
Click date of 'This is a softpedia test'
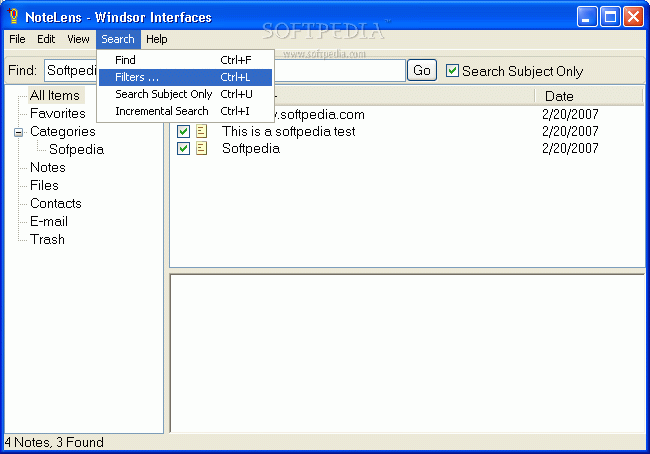[x=570, y=131]
